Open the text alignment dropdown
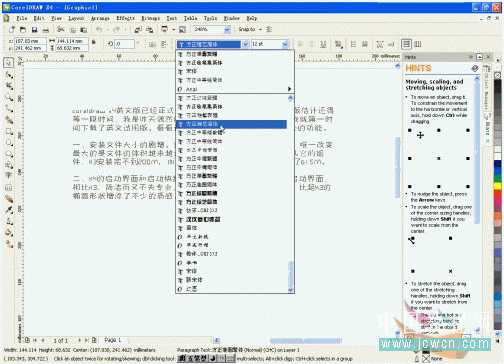The height and width of the screenshot is (364, 504). click(339, 44)
